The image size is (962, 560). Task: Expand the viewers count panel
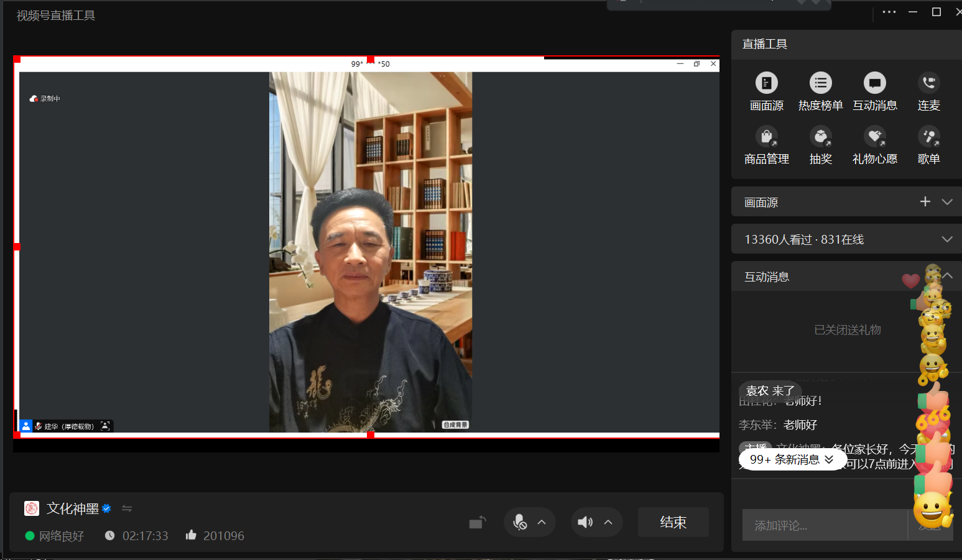pyautogui.click(x=946, y=239)
